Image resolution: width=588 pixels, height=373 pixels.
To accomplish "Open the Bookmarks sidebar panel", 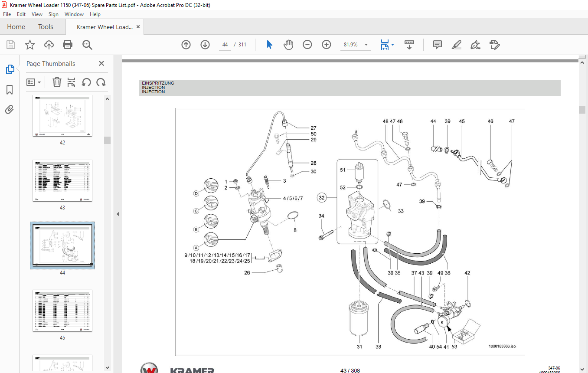I will pyautogui.click(x=10, y=90).
